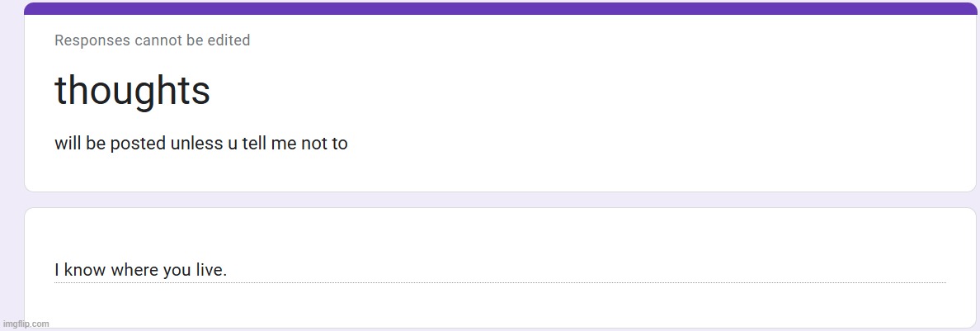Click the word "edited" in the notice
980x331 pixels.
pyautogui.click(x=229, y=40)
